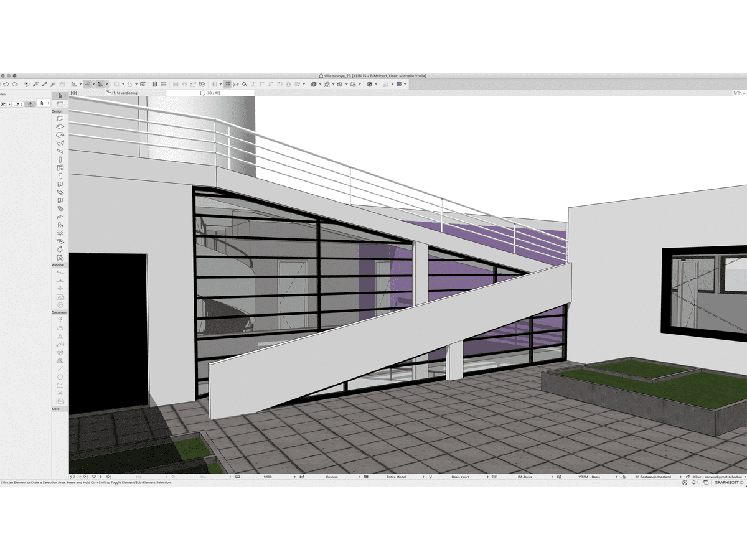Click the Undo button
747x560 pixels.
[6, 84]
